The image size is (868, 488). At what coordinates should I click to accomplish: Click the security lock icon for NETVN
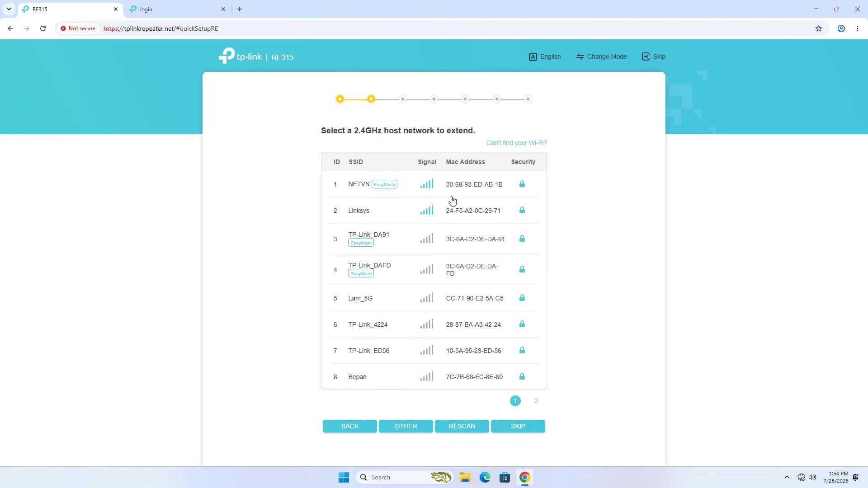[x=522, y=184]
